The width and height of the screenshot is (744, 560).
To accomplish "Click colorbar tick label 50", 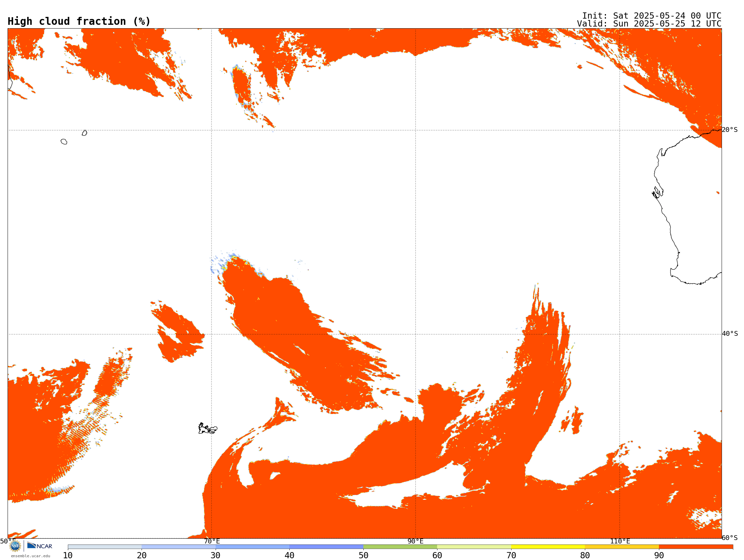I will click(x=363, y=556).
